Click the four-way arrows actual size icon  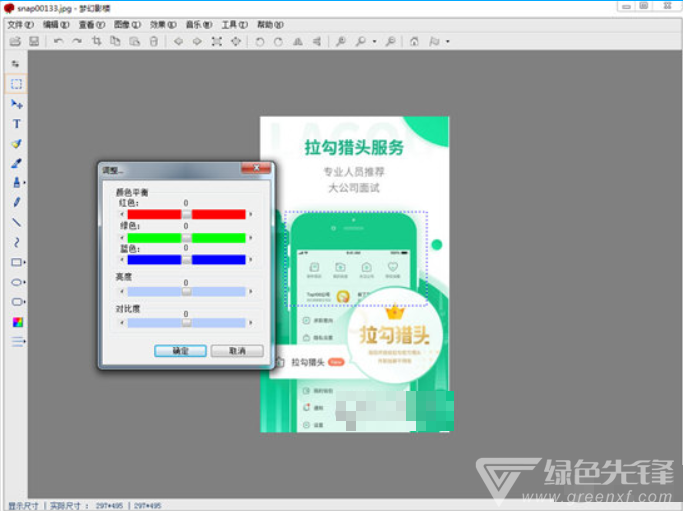pos(236,41)
